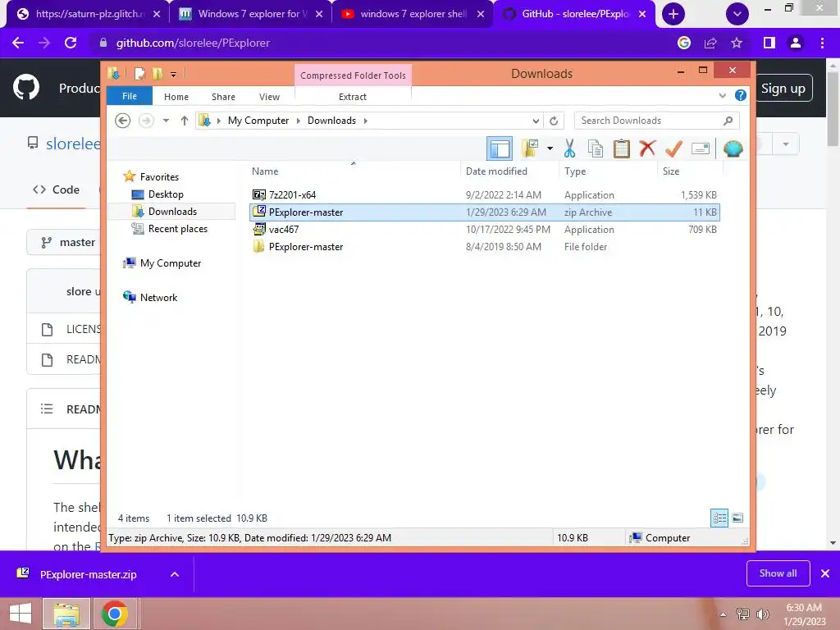Click Sign up on GitHub

coord(783,89)
